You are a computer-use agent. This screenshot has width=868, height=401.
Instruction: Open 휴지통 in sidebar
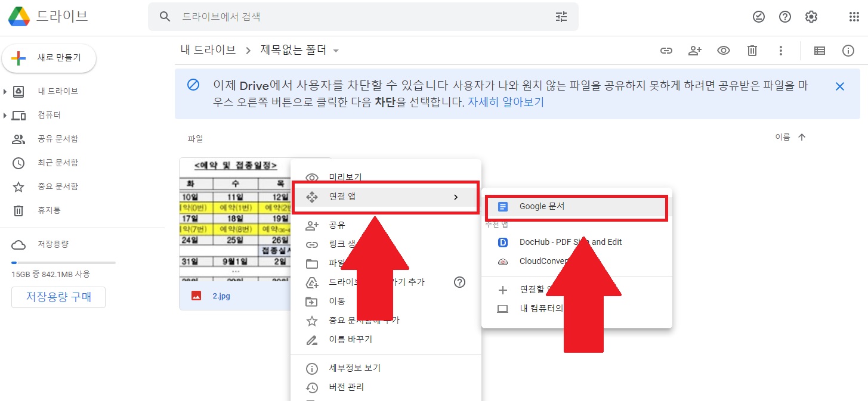coord(49,210)
